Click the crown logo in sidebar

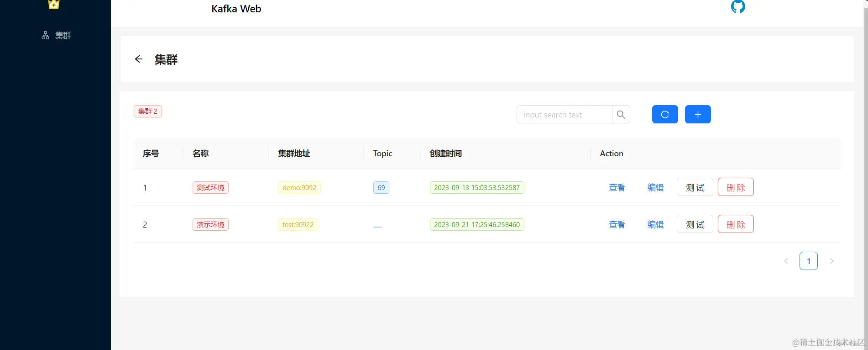point(54,4)
